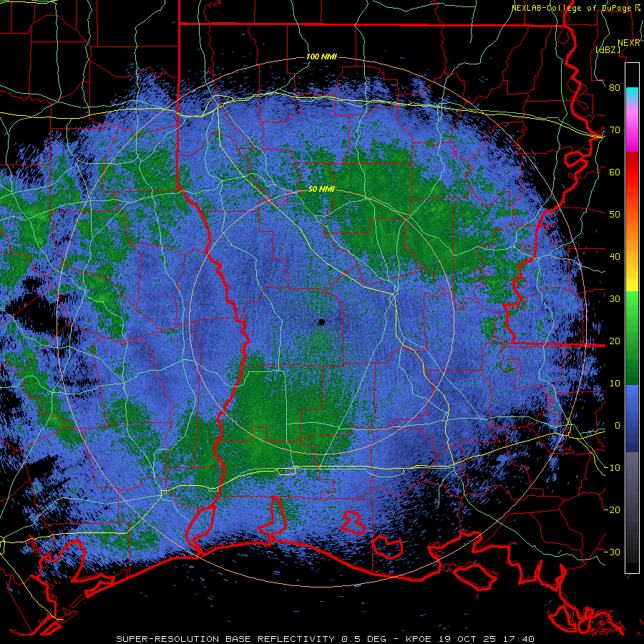Click the 'dBZ' units label above colorbar
Screen dimensions: 644x644
point(608,49)
